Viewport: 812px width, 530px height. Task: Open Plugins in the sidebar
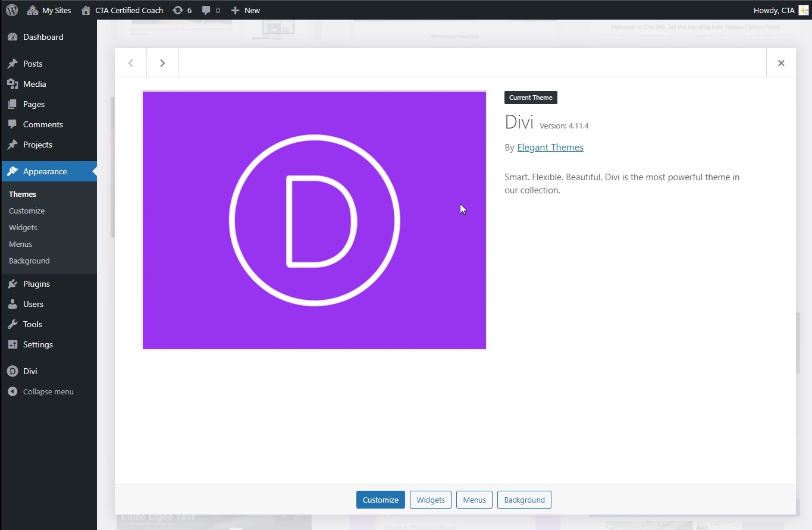tap(36, 284)
